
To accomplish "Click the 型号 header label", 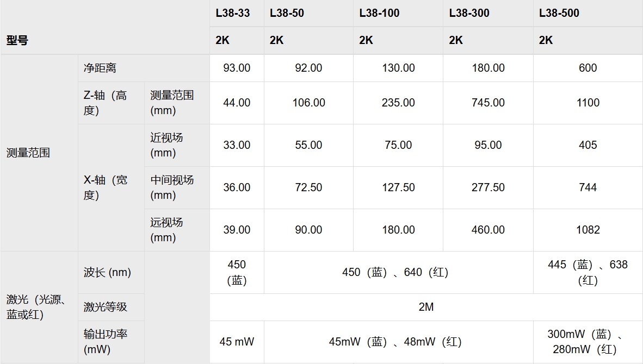I will tap(17, 40).
